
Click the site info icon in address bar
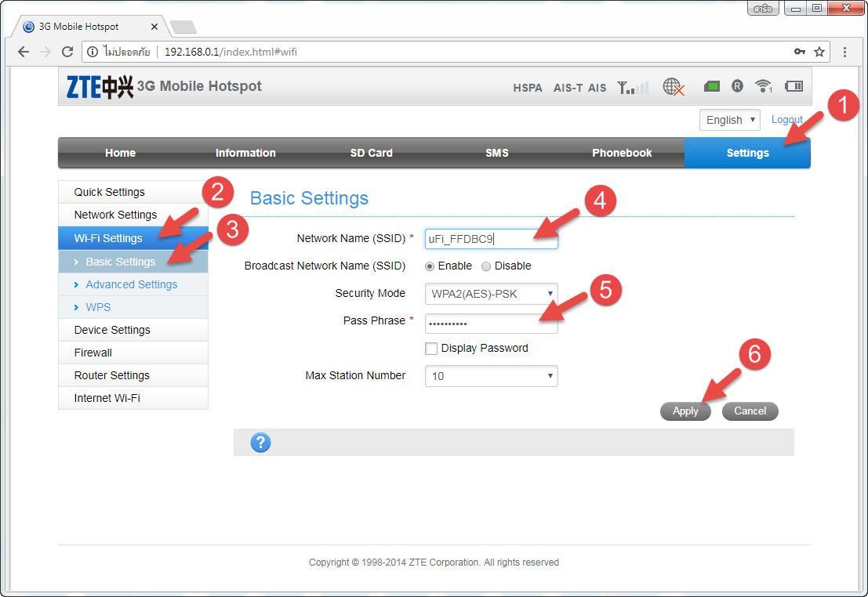tap(93, 52)
